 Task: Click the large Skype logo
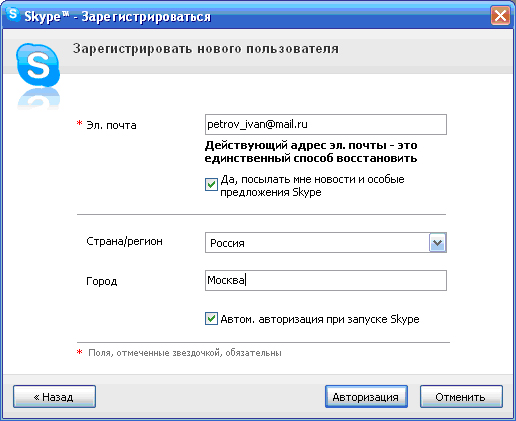(38, 65)
